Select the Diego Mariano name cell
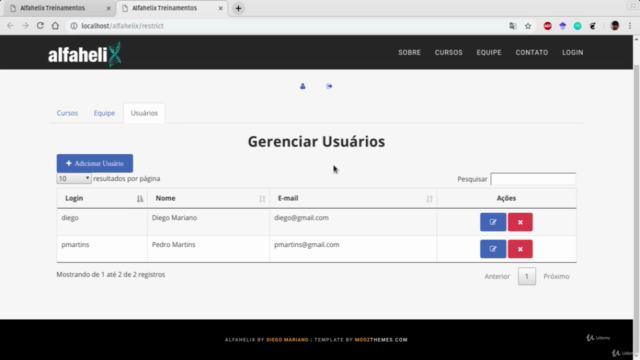Viewport: 640px width, 360px height. point(208,222)
